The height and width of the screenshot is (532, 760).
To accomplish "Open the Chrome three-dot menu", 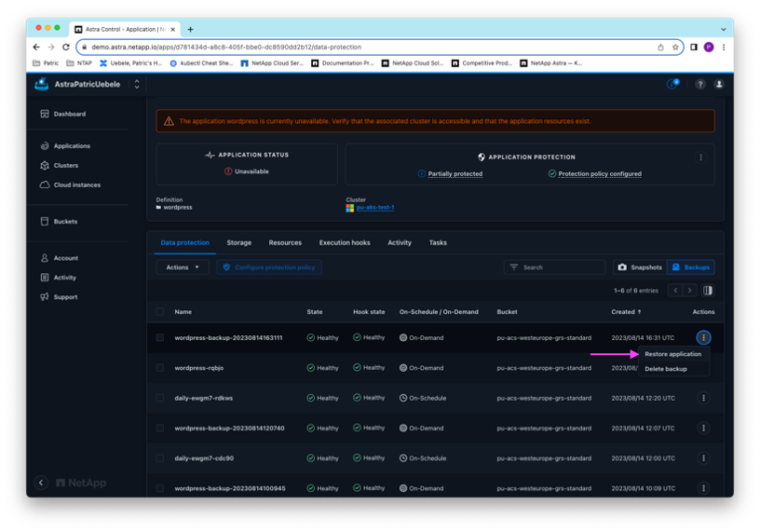I will point(724,47).
